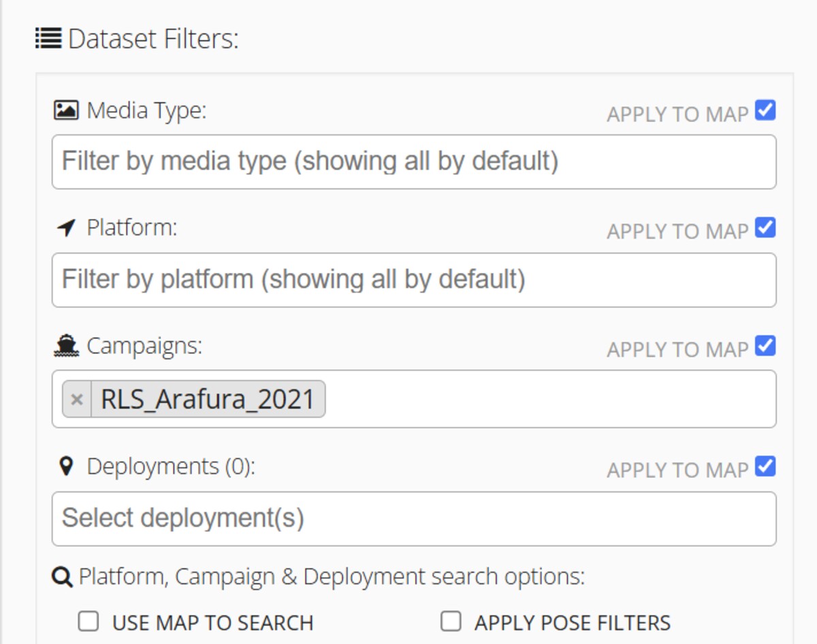Click the arrow icon next to Platform

pos(66,228)
